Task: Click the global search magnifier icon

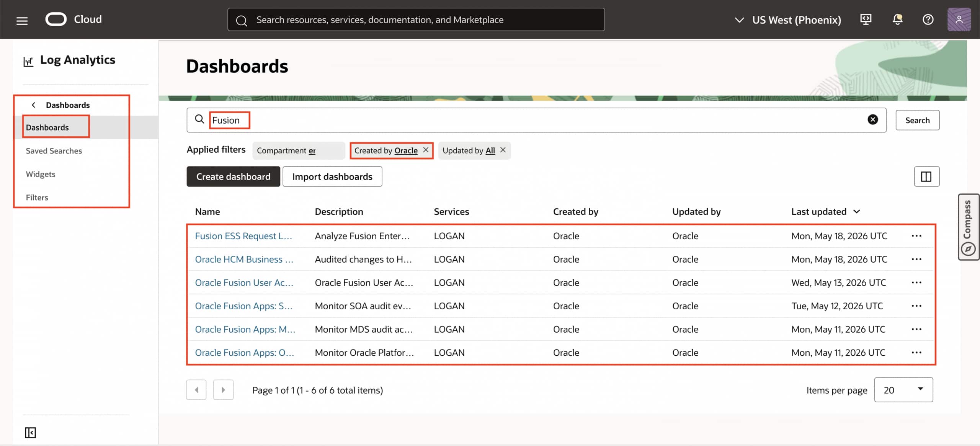Action: pyautogui.click(x=241, y=20)
